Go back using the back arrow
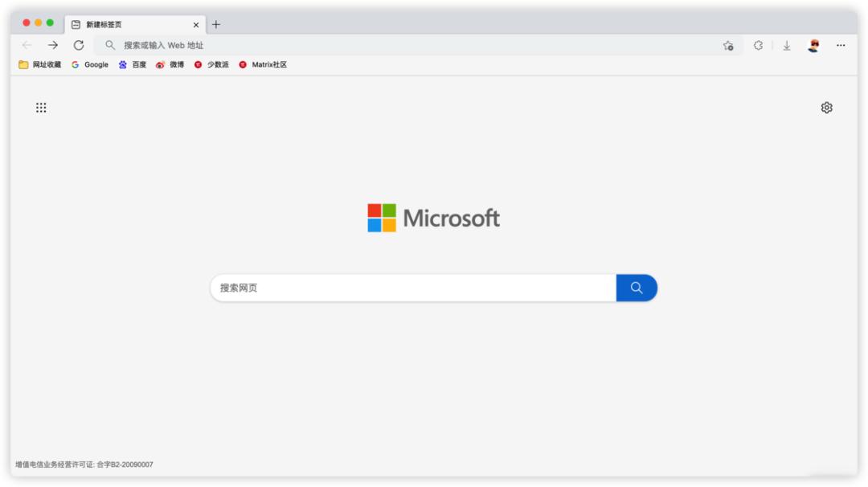The image size is (868, 487). [x=27, y=45]
